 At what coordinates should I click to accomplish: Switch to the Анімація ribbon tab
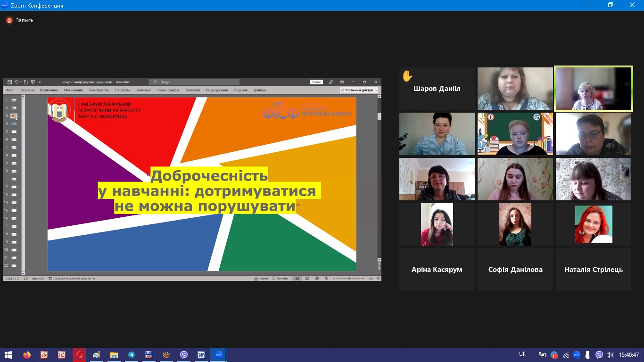coord(144,90)
